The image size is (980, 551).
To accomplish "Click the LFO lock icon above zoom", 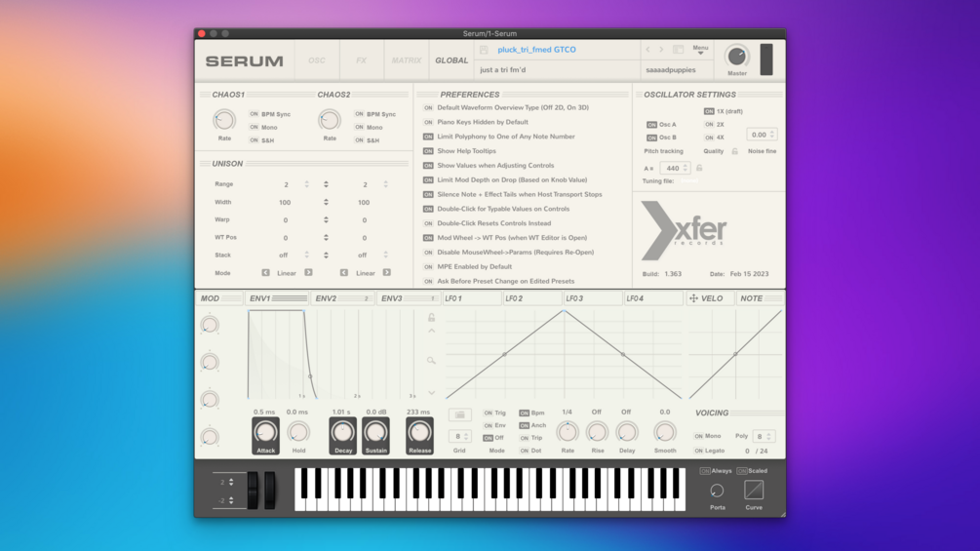I will click(x=431, y=317).
